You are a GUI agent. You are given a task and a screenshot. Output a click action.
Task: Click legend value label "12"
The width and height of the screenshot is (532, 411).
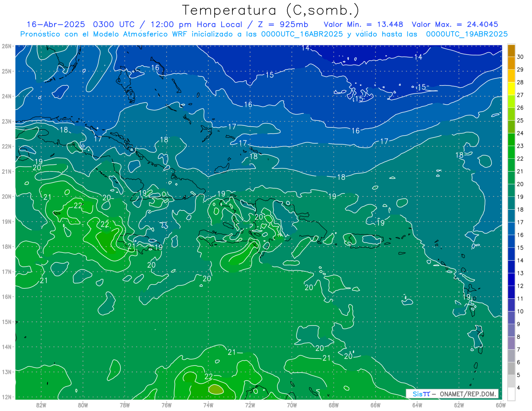pos(520,286)
